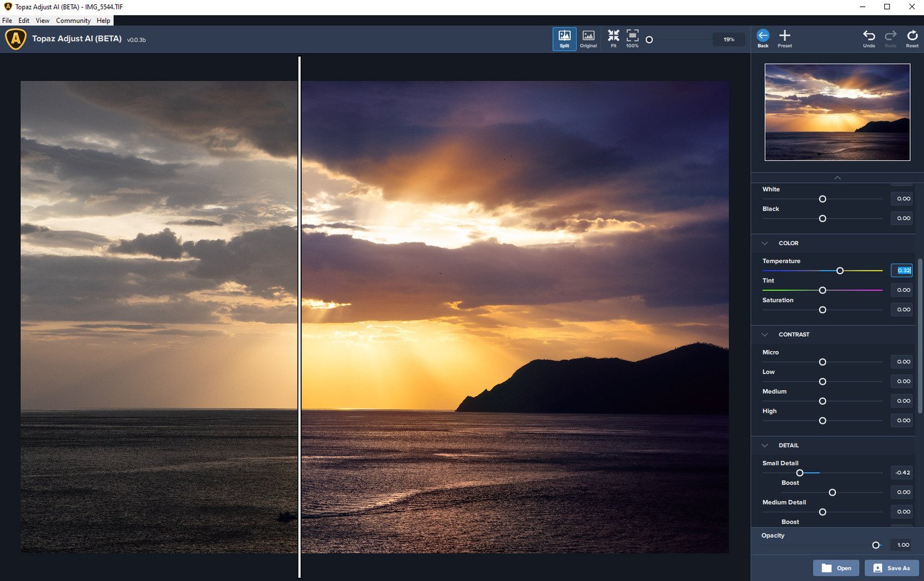This screenshot has width=924, height=581.
Task: Collapse the DETAIL section
Action: pos(765,445)
